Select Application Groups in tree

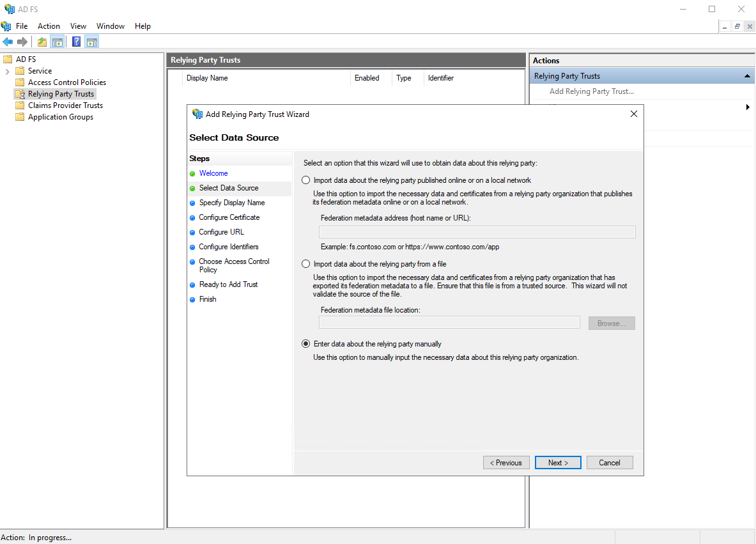click(x=61, y=117)
